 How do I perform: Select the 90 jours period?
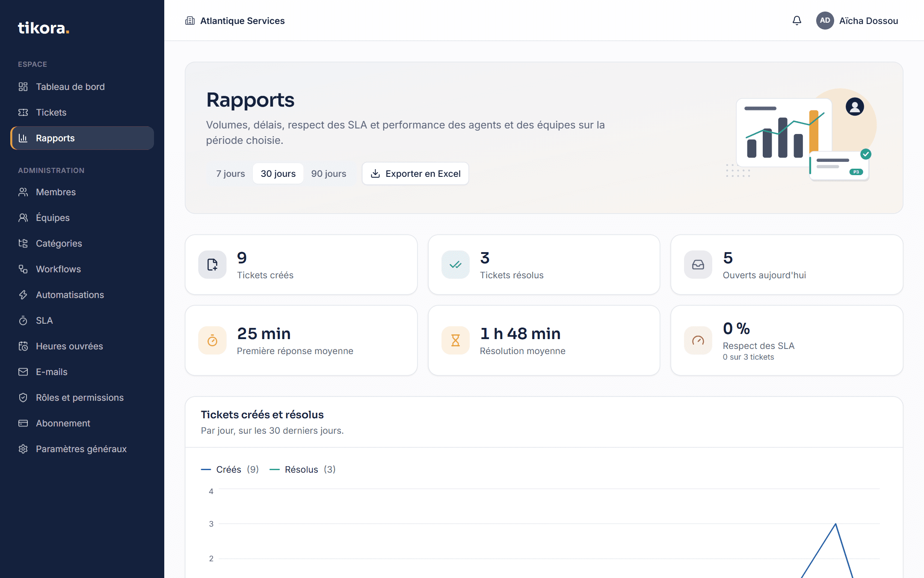pos(329,173)
